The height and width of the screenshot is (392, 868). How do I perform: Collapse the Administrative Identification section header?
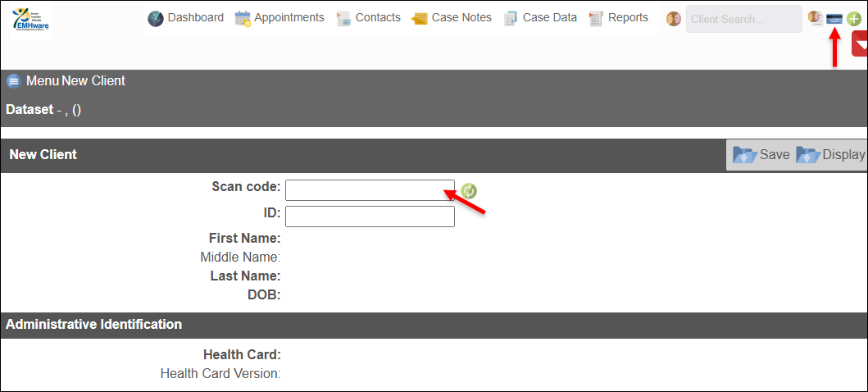click(x=94, y=325)
